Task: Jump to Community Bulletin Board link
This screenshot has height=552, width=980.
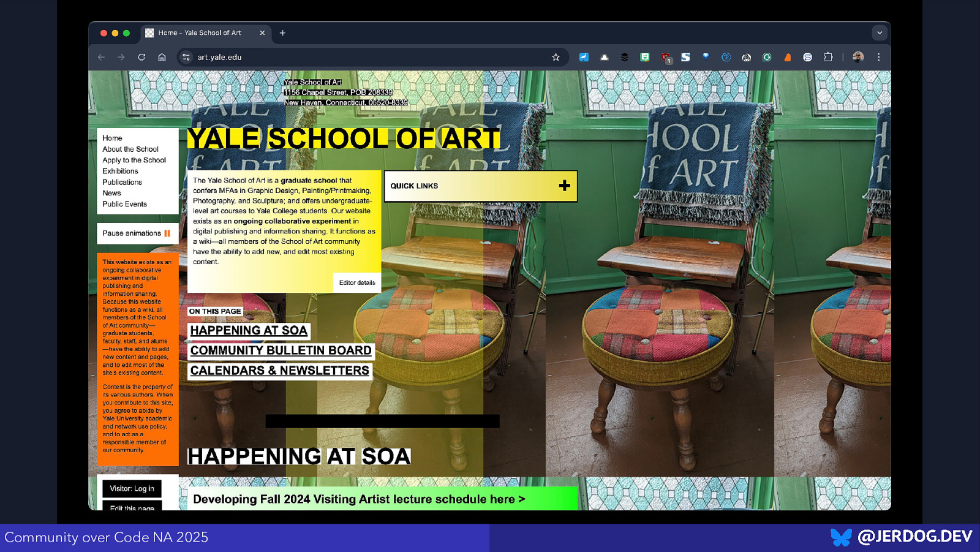Action: [x=281, y=350]
